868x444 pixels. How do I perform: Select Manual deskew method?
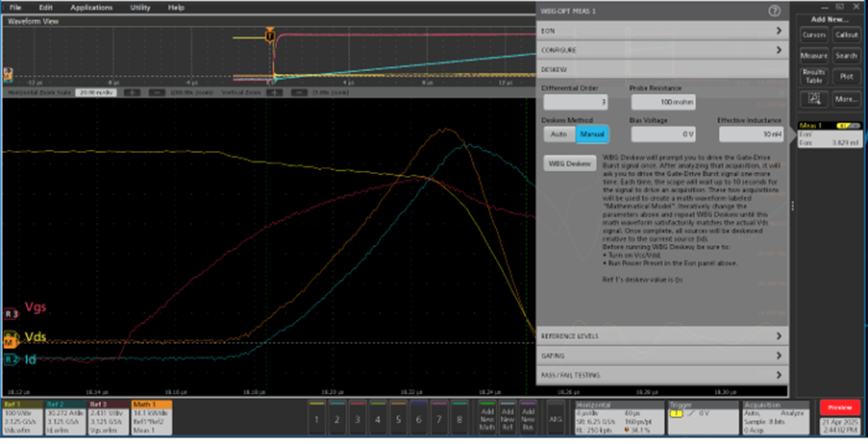click(x=592, y=135)
